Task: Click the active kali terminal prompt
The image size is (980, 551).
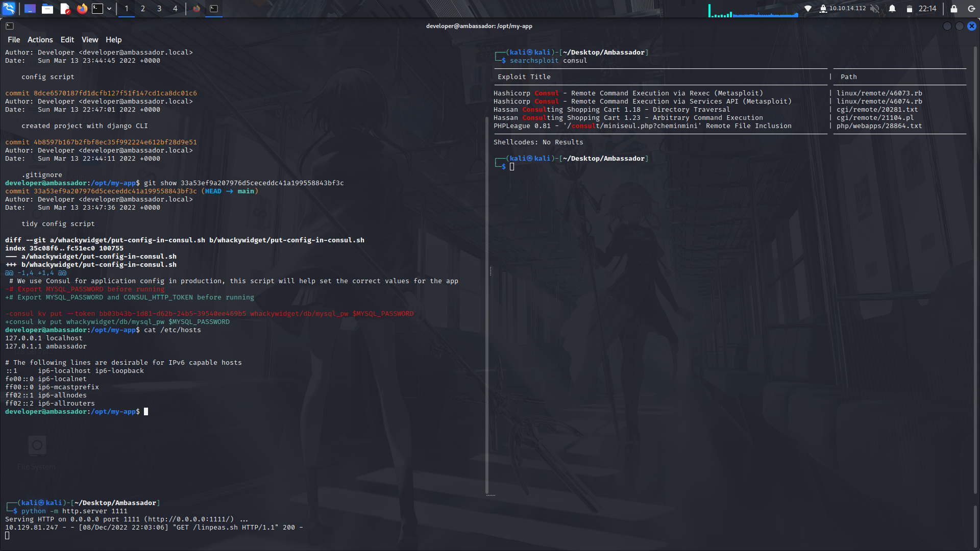Action: tap(512, 166)
